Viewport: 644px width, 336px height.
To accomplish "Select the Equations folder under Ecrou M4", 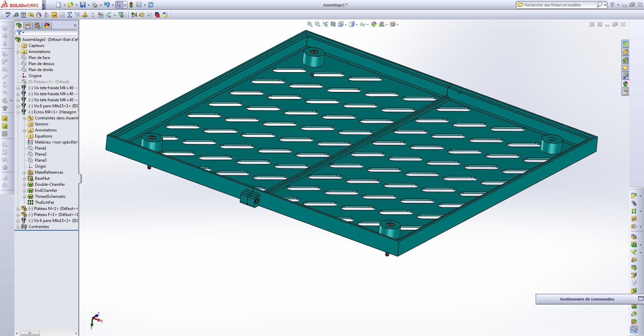I will point(44,136).
